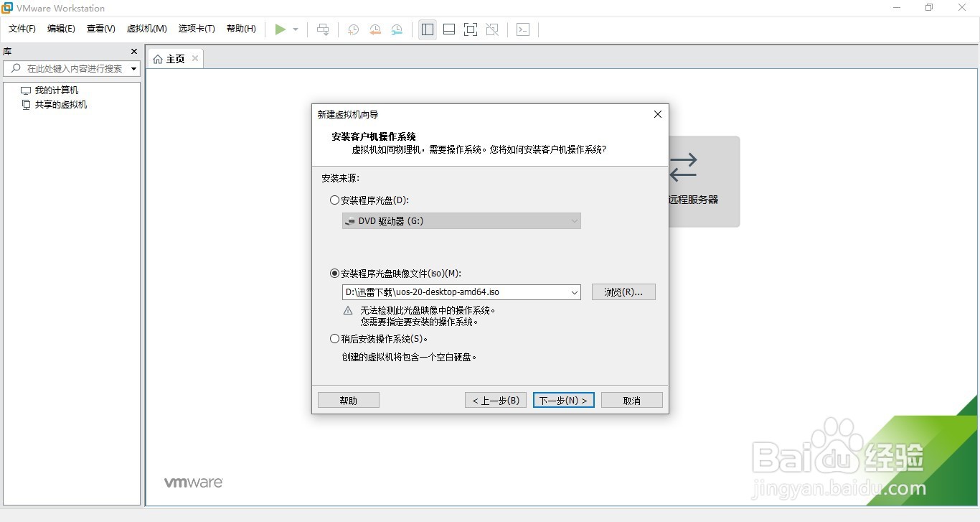Click the 我的计算机 monitor icon
The height and width of the screenshot is (522, 980).
tap(26, 90)
